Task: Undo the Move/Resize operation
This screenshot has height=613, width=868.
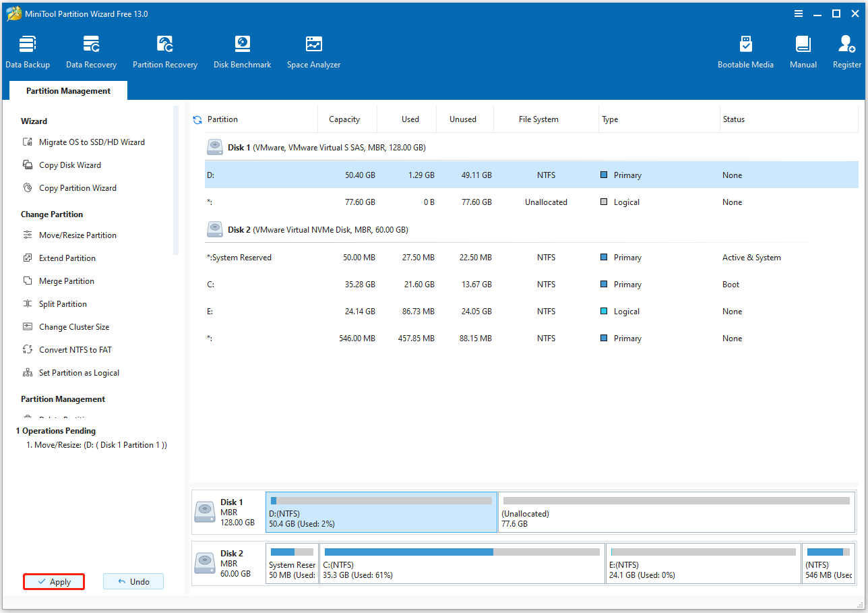Action: click(x=133, y=581)
